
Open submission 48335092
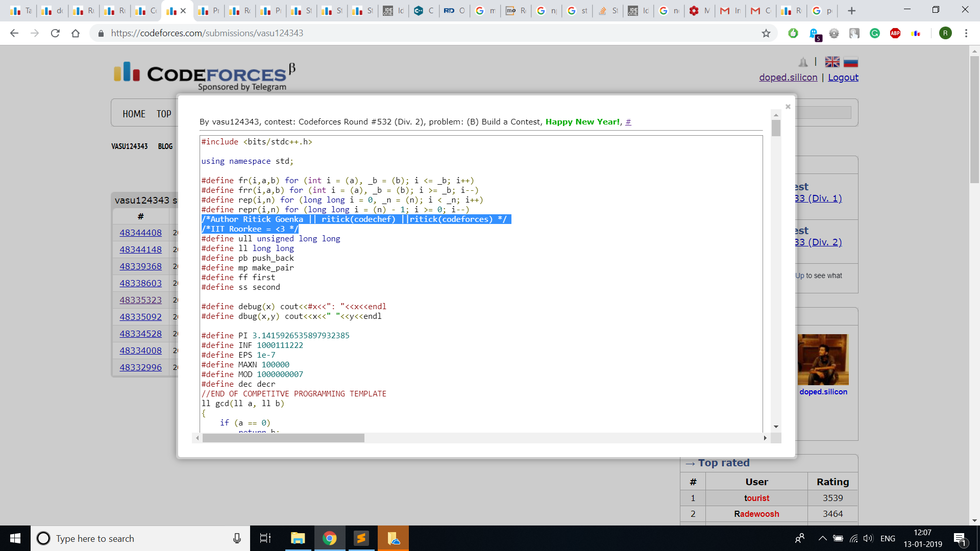pyautogui.click(x=140, y=317)
